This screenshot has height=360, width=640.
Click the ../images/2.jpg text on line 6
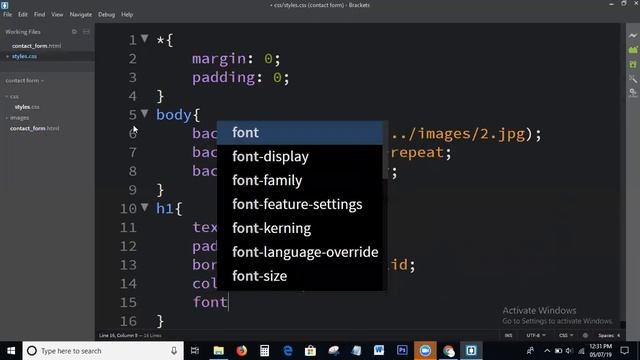[x=458, y=134]
